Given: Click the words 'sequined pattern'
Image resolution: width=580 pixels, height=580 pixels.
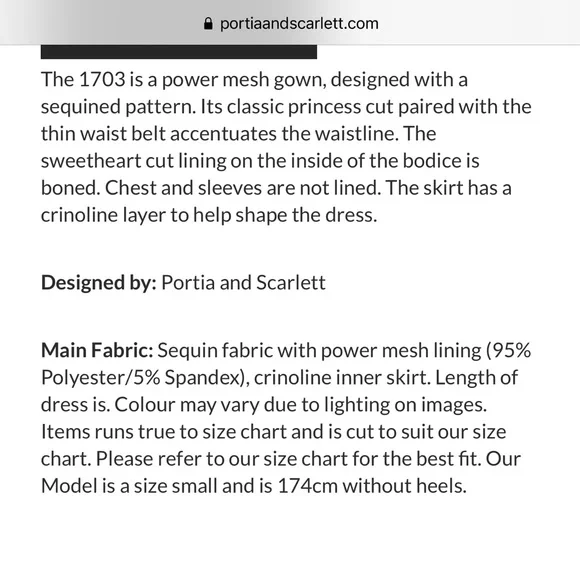Looking at the screenshot, I should [x=118, y=107].
